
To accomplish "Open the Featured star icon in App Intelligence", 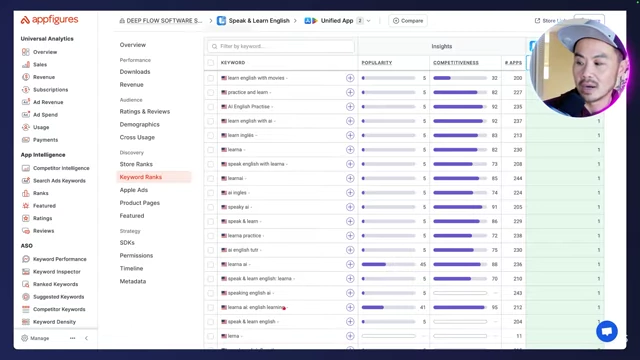I will 26,206.
